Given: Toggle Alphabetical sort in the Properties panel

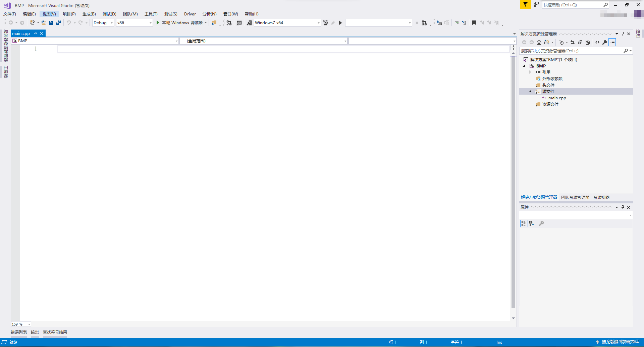Looking at the screenshot, I should 532,224.
